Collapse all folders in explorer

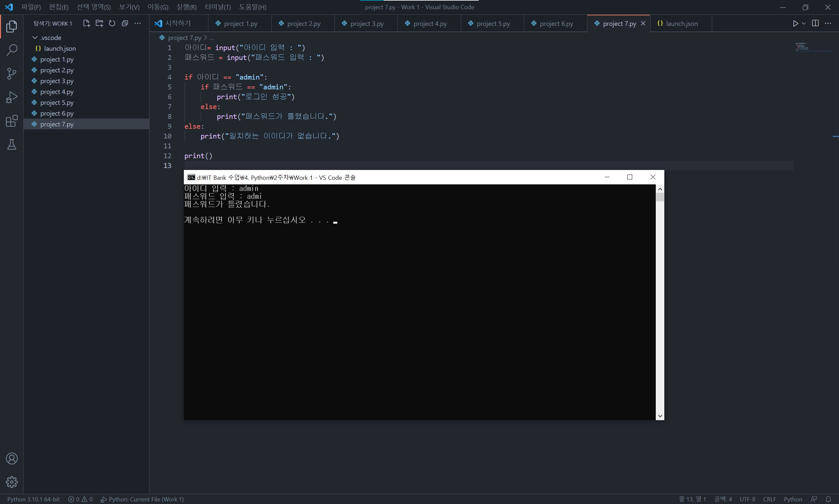click(x=125, y=24)
